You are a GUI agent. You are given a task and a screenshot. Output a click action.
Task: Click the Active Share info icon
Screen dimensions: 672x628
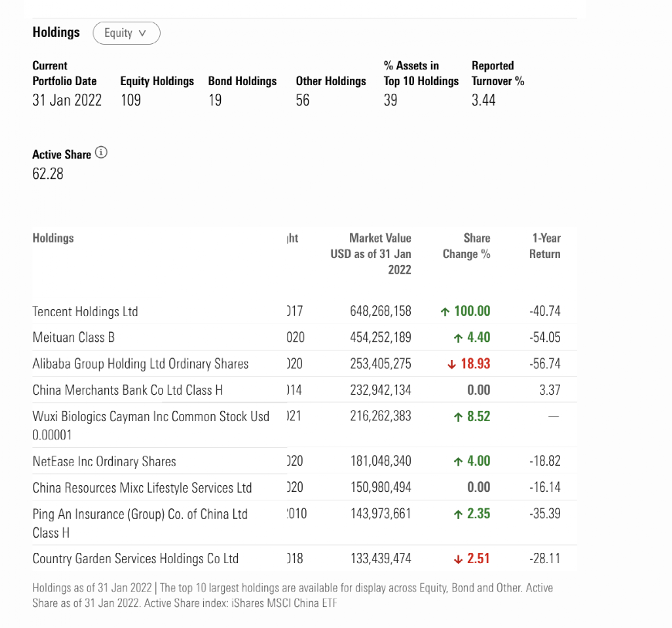(101, 153)
